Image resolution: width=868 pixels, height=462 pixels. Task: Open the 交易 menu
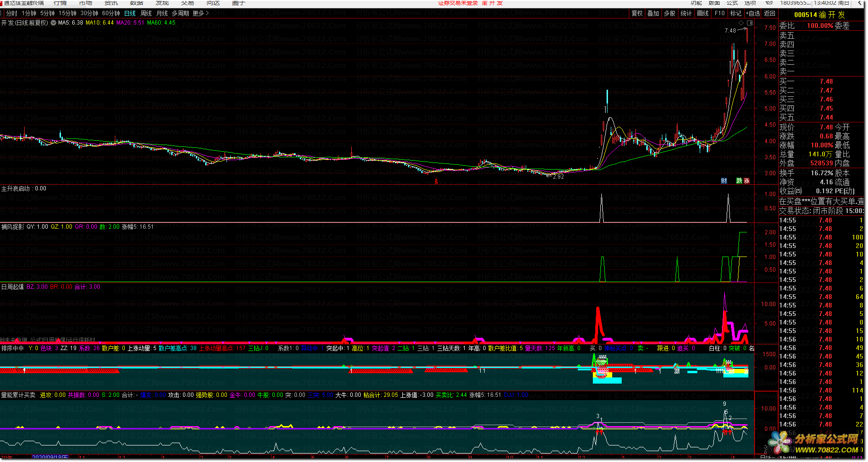coord(188,3)
